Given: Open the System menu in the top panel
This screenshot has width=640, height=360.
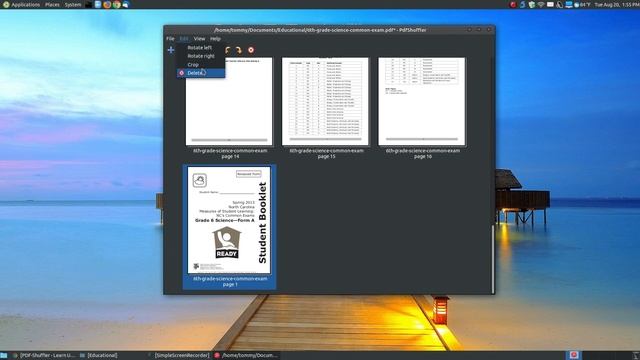Looking at the screenshot, I should pyautogui.click(x=73, y=4).
